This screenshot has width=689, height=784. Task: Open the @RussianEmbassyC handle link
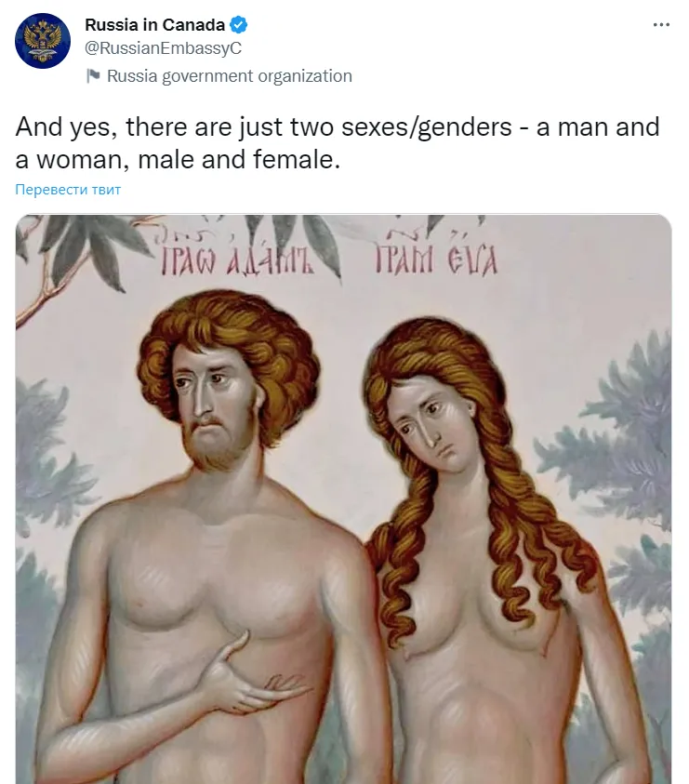click(163, 48)
